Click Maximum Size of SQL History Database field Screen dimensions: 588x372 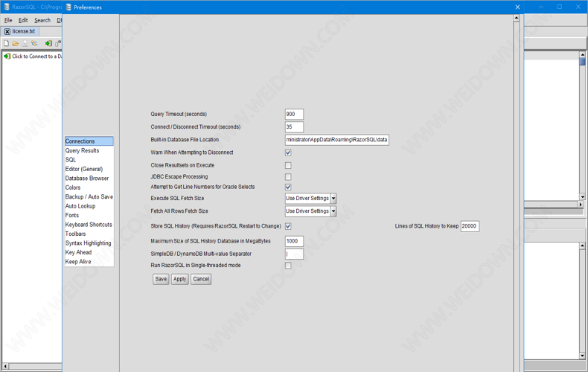coord(295,241)
